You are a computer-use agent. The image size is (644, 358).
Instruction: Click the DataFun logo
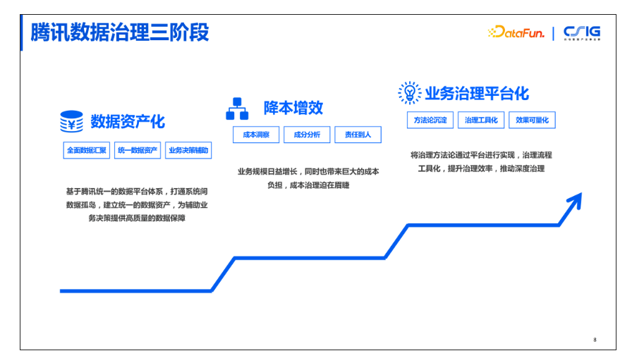[x=516, y=32]
